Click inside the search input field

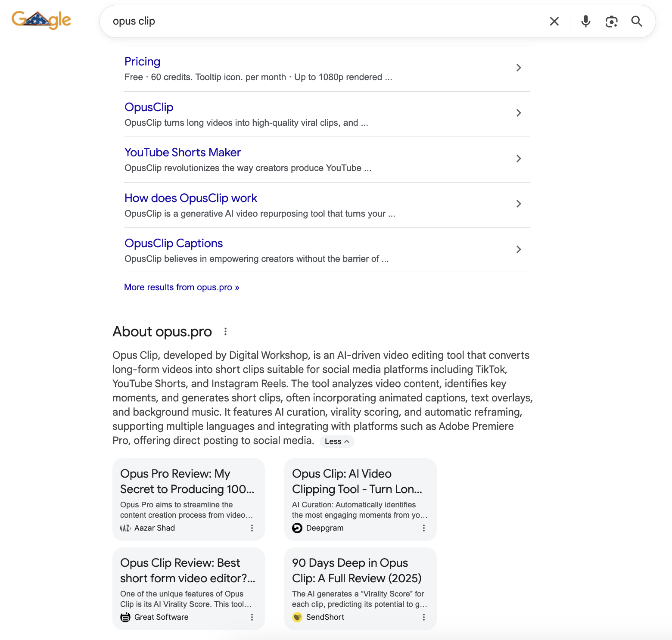(302, 21)
